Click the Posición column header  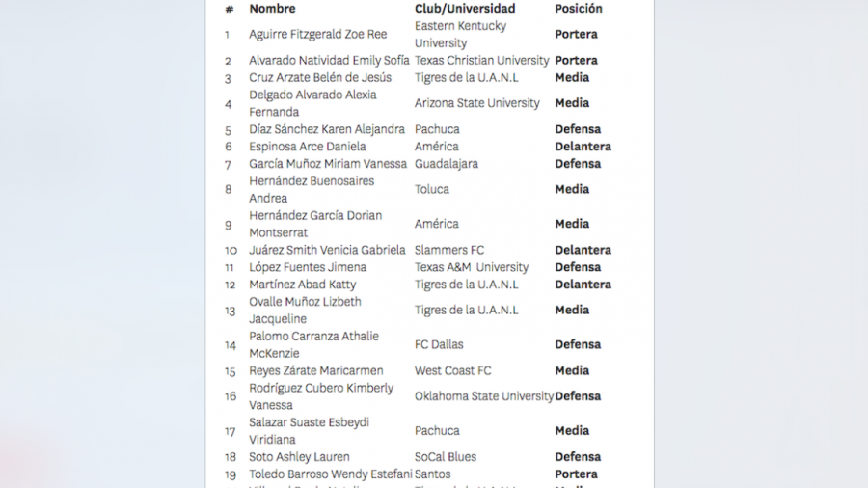(579, 9)
